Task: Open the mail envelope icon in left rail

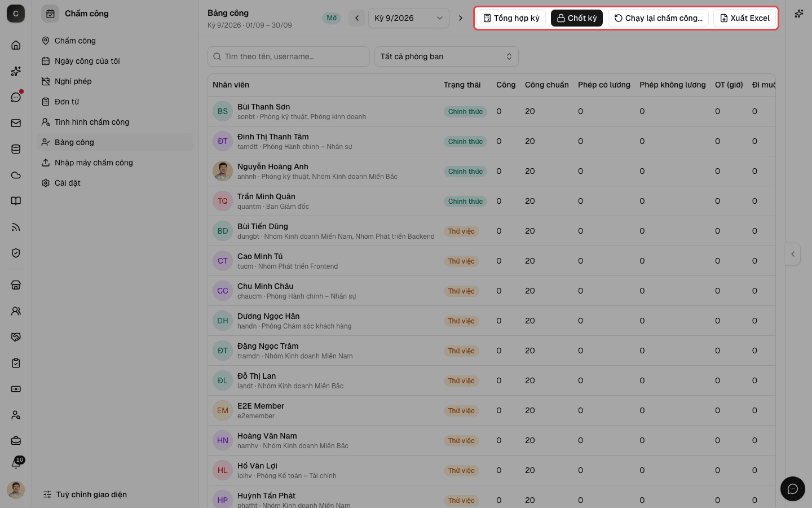Action: [x=16, y=123]
